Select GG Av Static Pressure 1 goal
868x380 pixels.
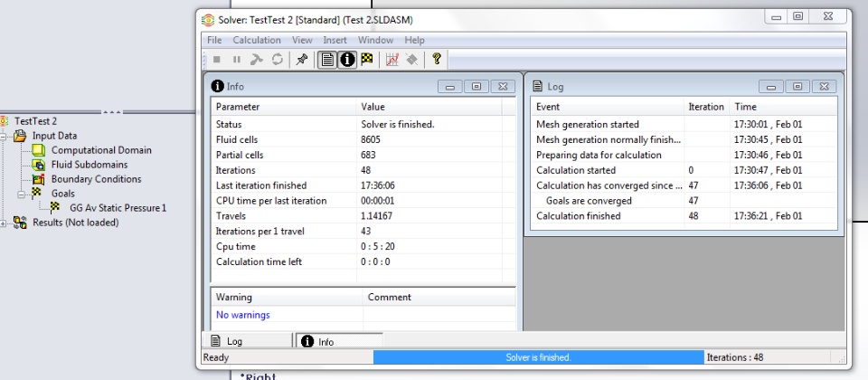[118, 208]
